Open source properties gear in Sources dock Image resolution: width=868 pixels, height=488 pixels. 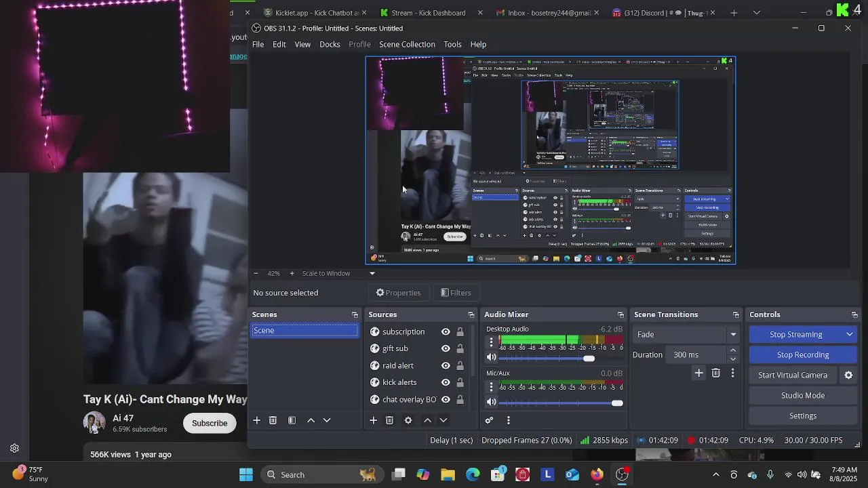pos(408,420)
